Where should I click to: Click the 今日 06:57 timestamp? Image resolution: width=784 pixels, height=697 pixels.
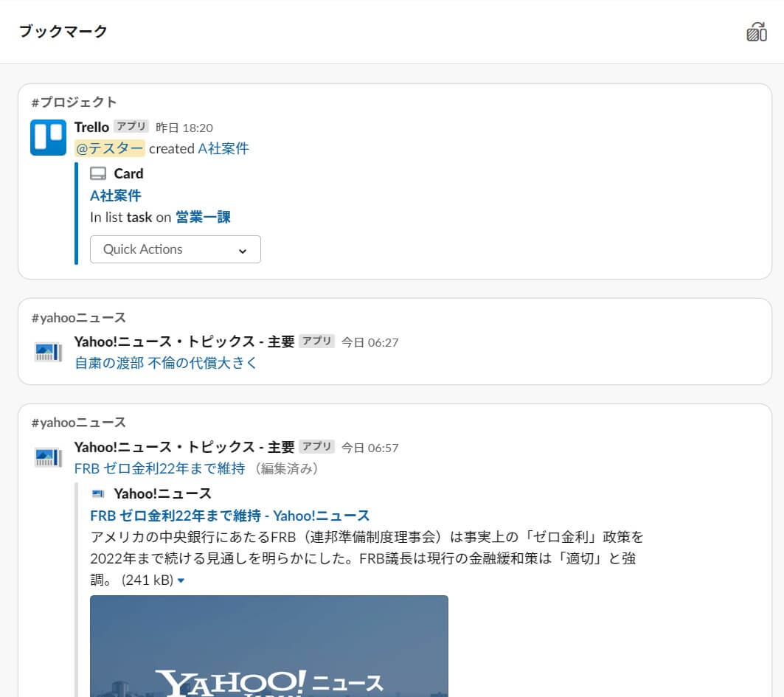(x=370, y=447)
